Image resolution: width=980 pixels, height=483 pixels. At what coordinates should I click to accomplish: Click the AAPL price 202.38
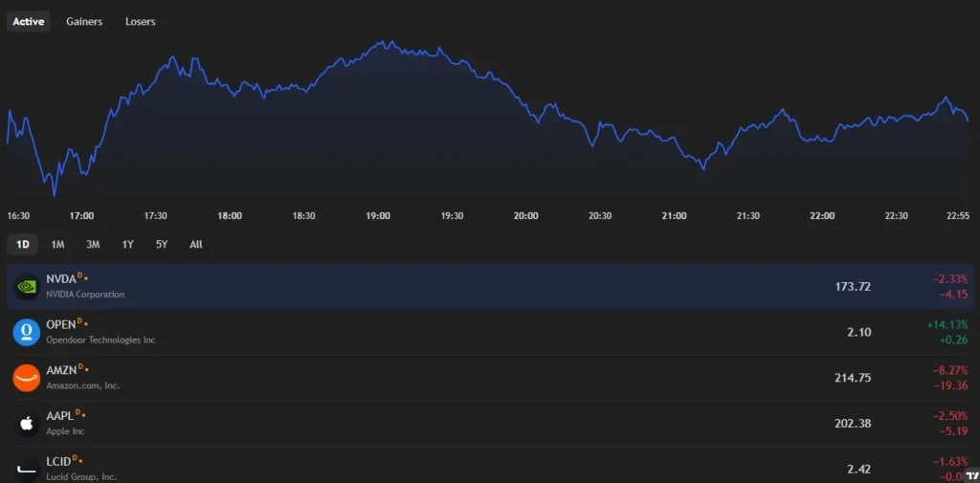click(852, 423)
